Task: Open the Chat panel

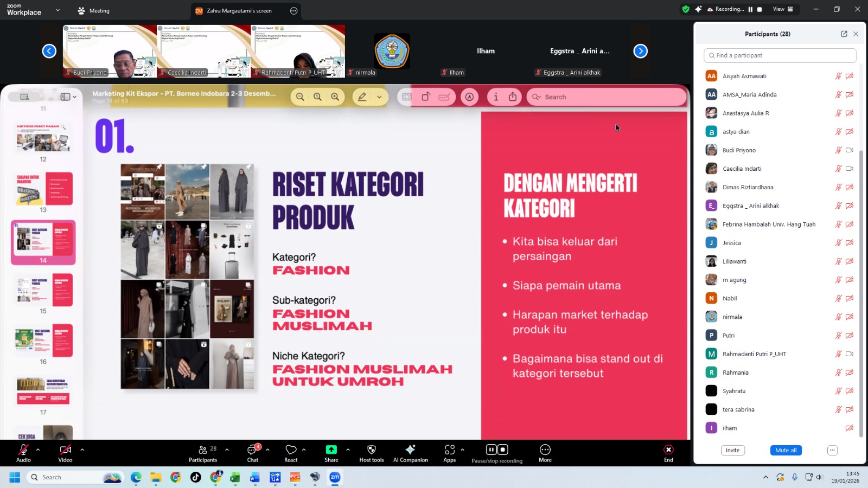Action: click(x=253, y=453)
